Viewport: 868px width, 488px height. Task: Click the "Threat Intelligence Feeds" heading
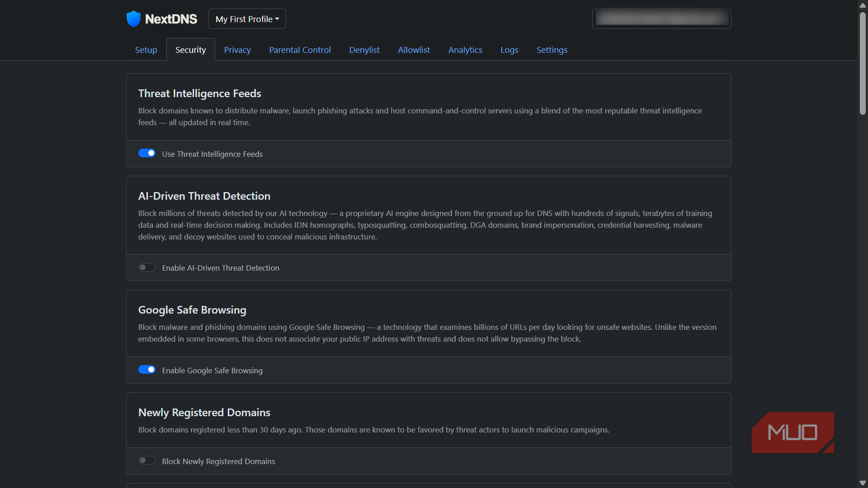point(199,93)
